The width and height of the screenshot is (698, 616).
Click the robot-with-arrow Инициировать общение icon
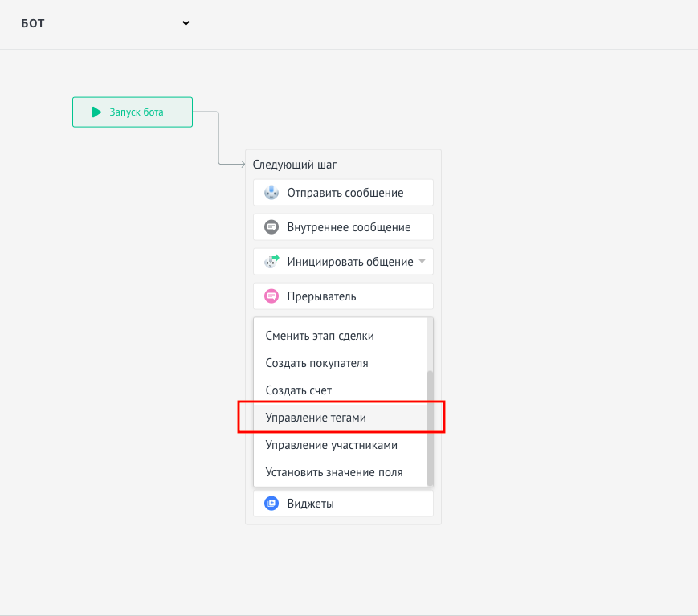(x=271, y=261)
